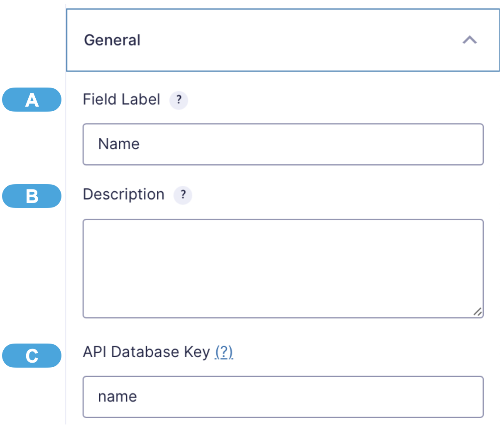Image resolution: width=504 pixels, height=434 pixels.
Task: Click the vertical divider left of the panel
Action: pyautogui.click(x=66, y=249)
